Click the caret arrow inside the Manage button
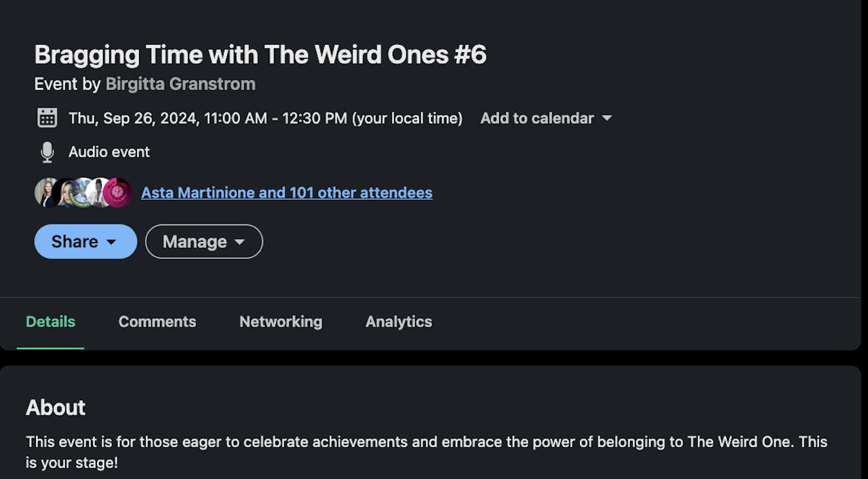This screenshot has width=868, height=479. [x=239, y=242]
